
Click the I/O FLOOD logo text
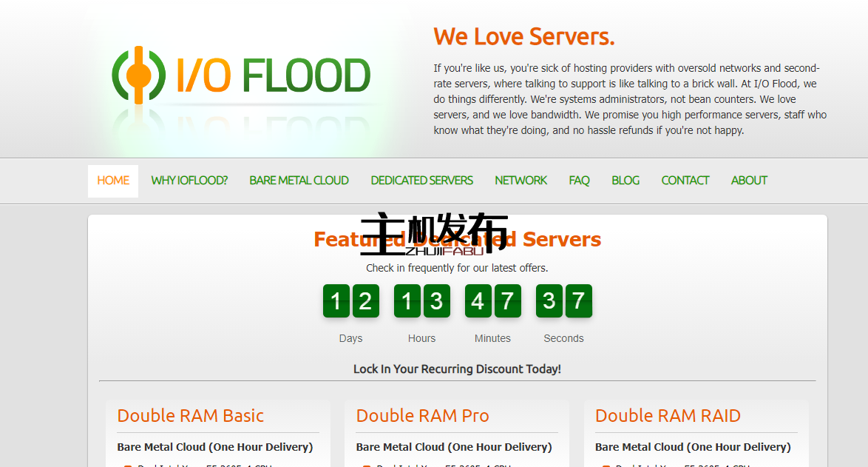pyautogui.click(x=273, y=75)
